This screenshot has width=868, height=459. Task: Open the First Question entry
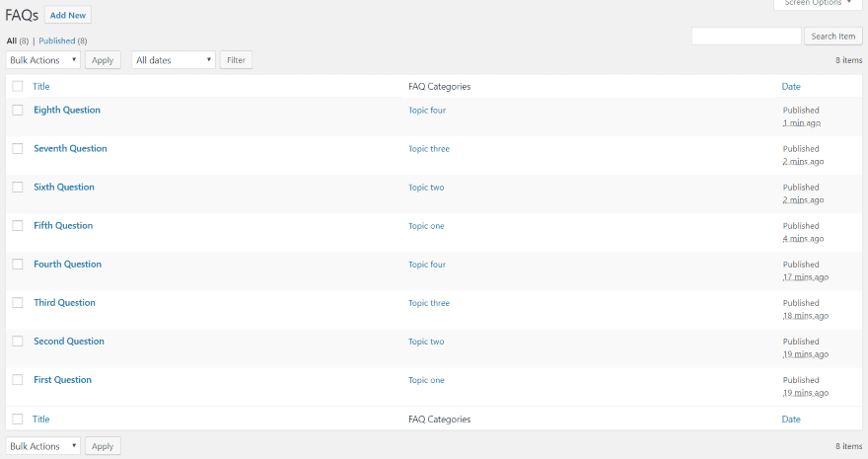pos(62,380)
